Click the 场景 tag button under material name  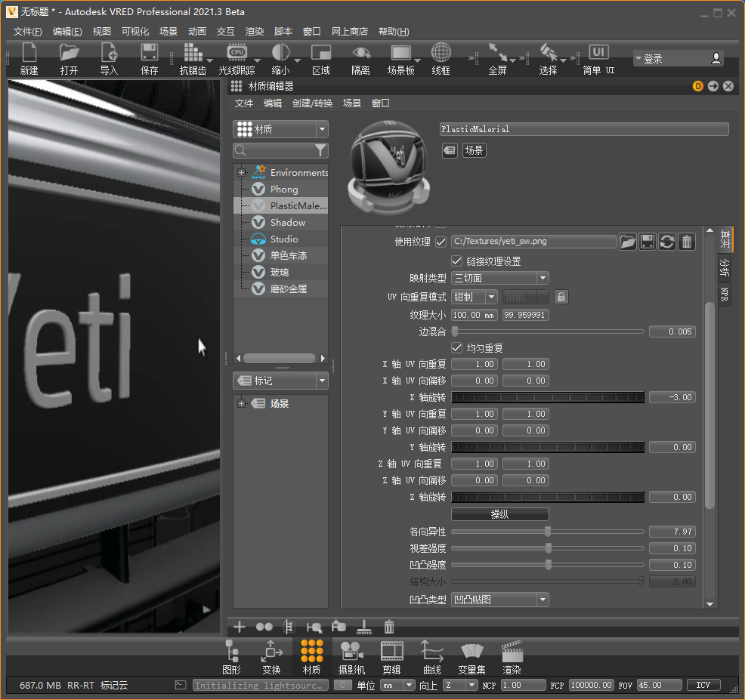(475, 150)
